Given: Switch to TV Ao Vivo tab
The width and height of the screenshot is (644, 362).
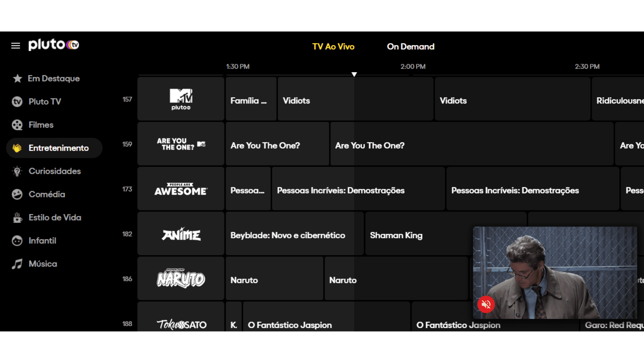Looking at the screenshot, I should coord(333,46).
